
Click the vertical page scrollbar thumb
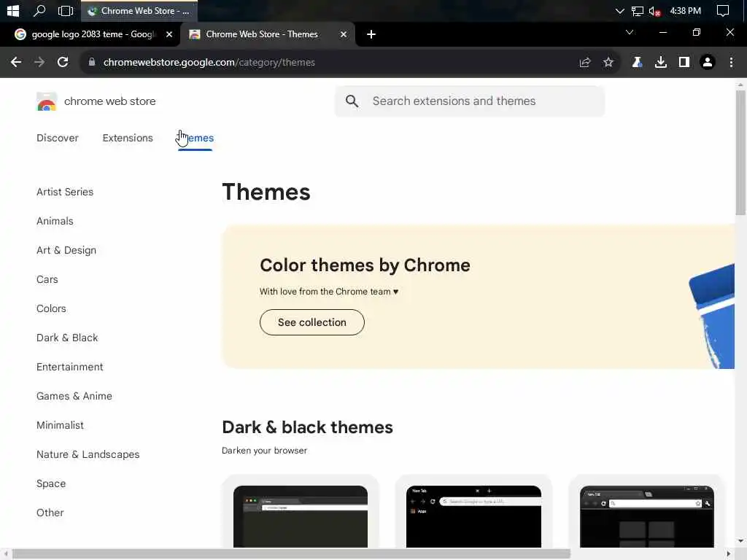click(740, 152)
